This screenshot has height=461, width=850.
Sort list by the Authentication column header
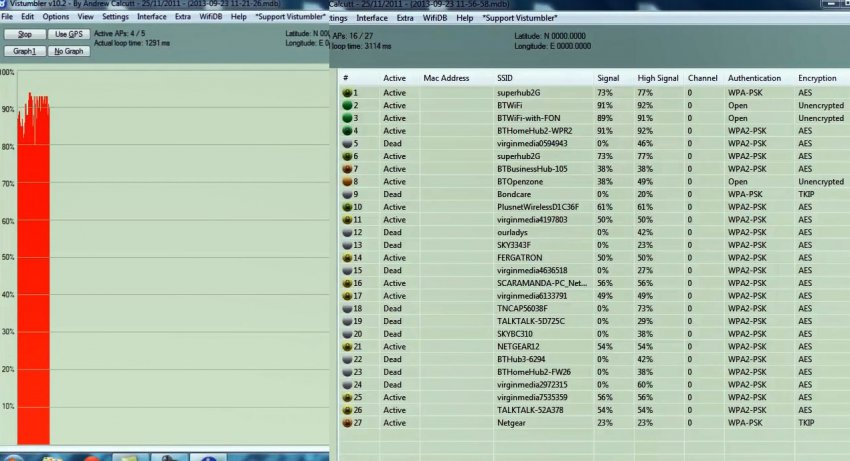(754, 78)
